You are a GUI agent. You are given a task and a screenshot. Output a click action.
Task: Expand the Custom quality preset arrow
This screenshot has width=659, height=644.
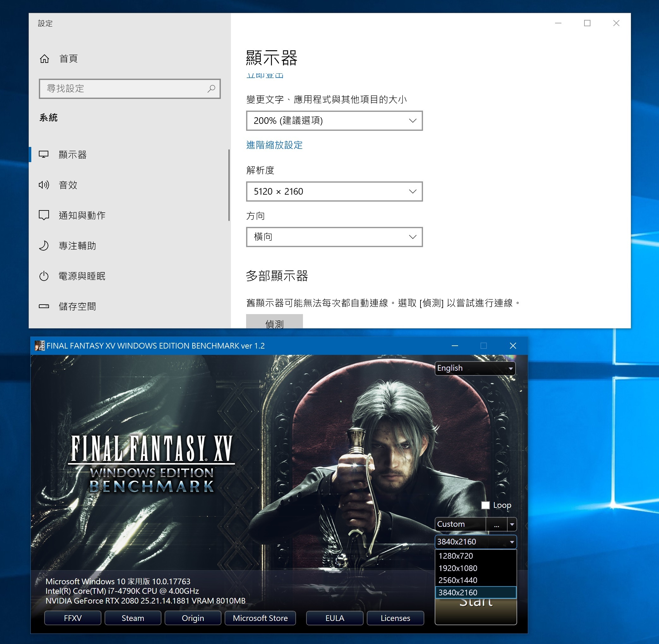(x=512, y=524)
